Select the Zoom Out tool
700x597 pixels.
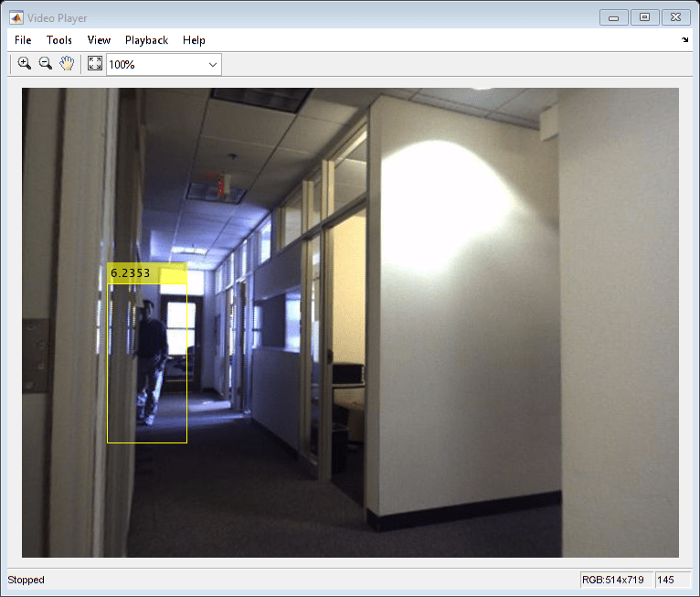[45, 63]
